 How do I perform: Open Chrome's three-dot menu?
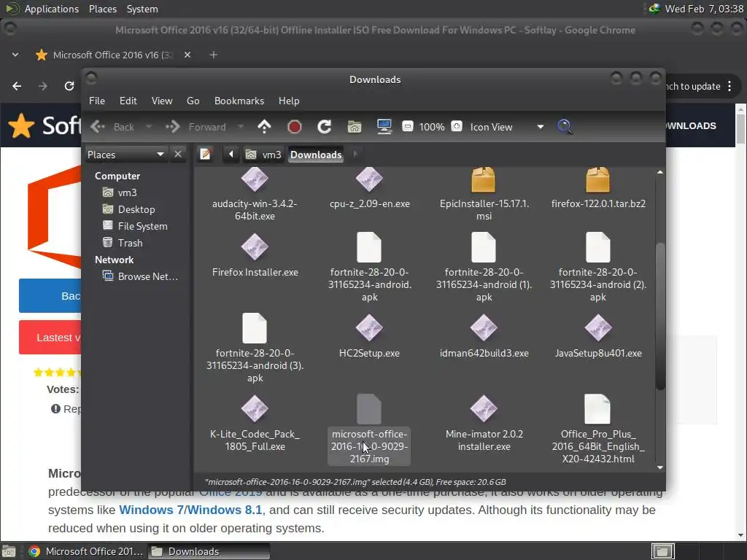pos(729,86)
